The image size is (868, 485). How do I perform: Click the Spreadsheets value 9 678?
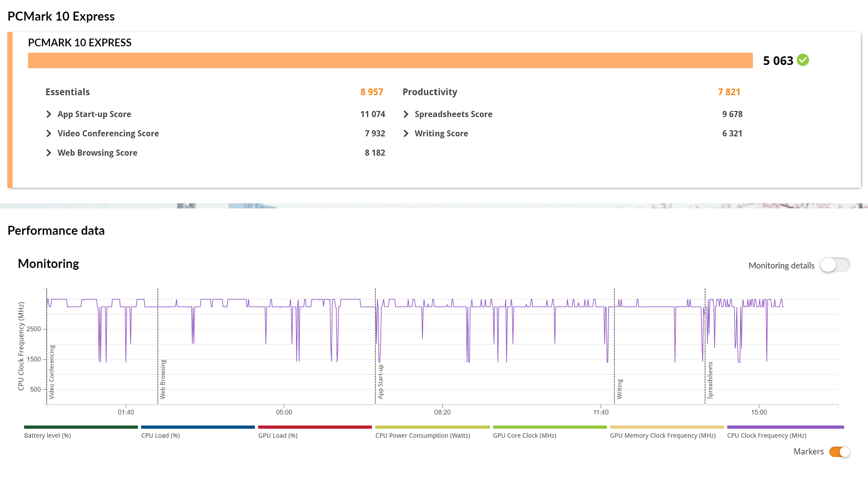(x=732, y=114)
